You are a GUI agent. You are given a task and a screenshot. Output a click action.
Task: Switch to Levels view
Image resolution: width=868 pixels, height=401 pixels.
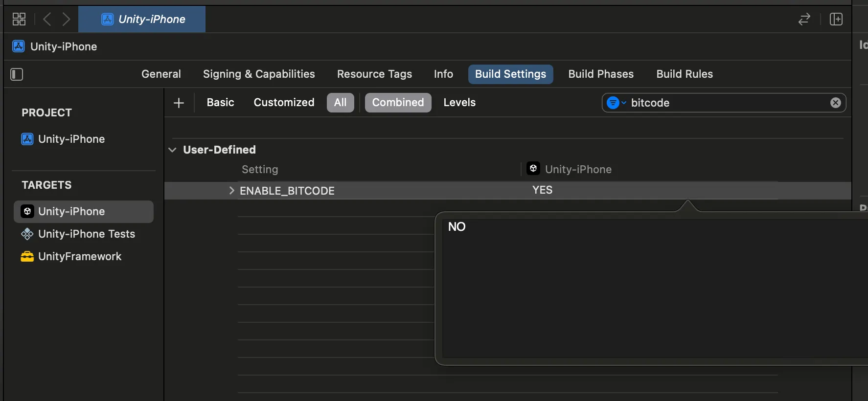point(459,102)
